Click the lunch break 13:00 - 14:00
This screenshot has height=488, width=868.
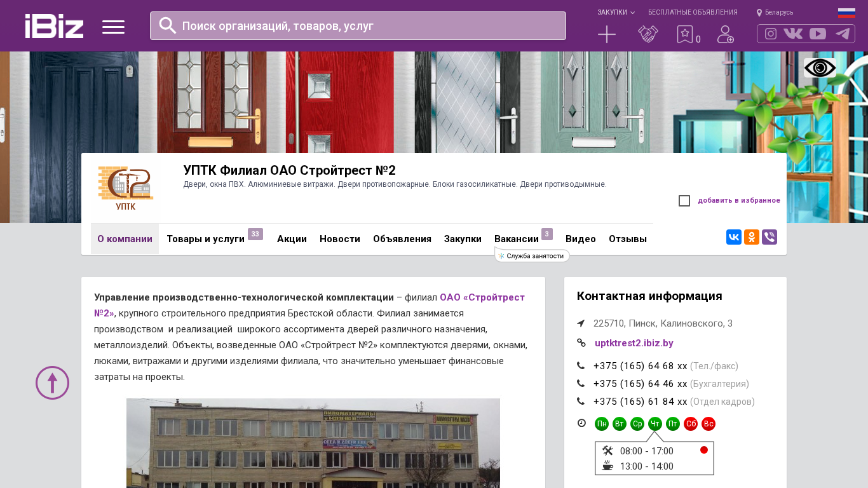(647, 466)
